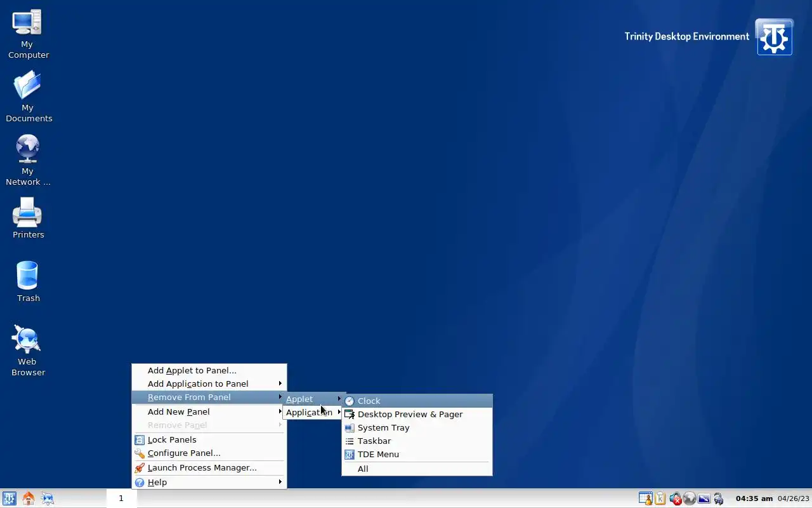Screen dimensions: 812x508
Task: Select the Web Browser desktop icon
Action: tap(28, 351)
